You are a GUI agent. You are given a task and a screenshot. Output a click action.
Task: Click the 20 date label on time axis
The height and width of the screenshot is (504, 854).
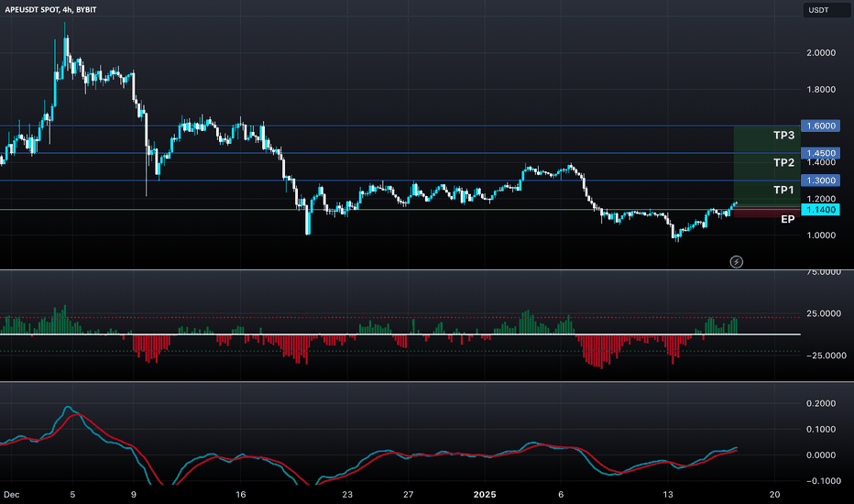coord(774,495)
